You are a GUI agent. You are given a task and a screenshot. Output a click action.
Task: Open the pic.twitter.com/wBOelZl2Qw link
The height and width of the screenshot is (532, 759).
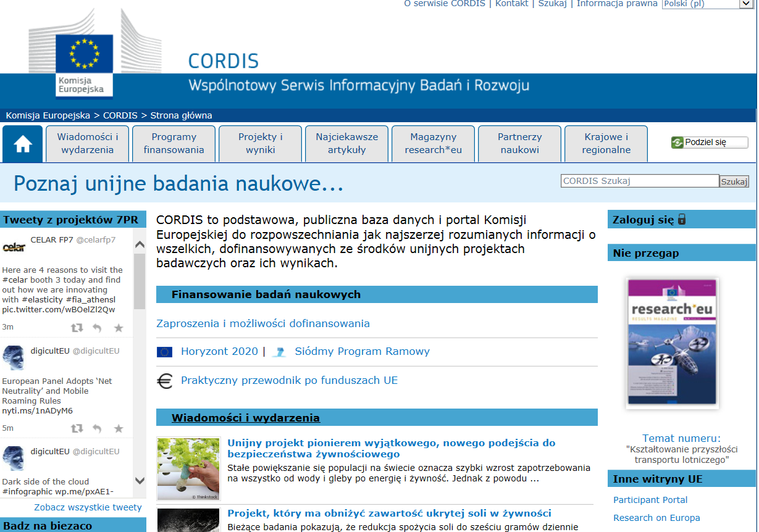click(x=59, y=310)
